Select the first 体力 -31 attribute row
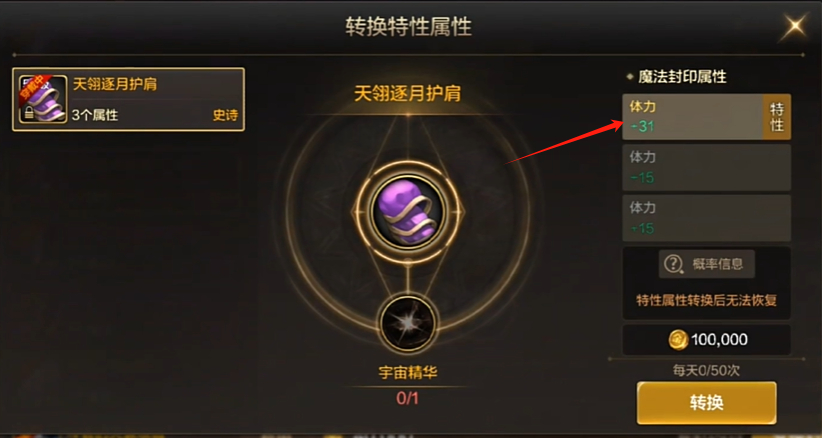Screen dimensions: 822x438 706,117
